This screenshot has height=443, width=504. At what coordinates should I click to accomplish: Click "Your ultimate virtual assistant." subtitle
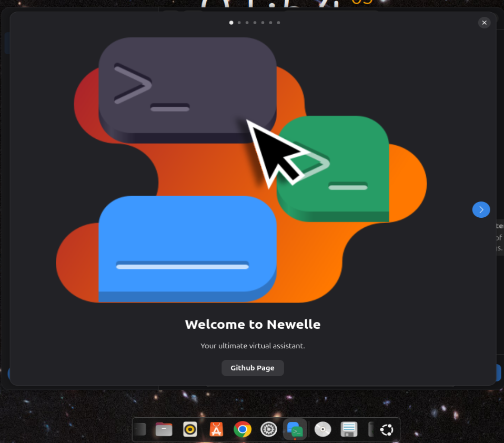(x=253, y=346)
